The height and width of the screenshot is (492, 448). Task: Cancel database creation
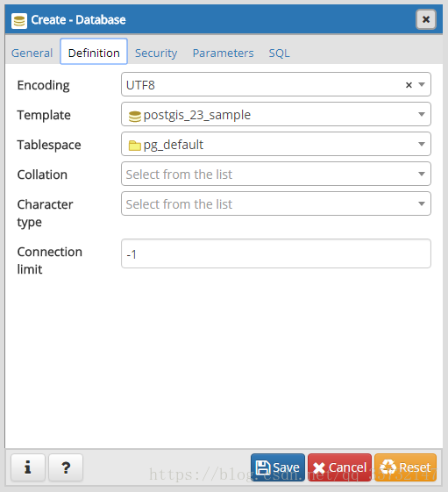pos(339,467)
